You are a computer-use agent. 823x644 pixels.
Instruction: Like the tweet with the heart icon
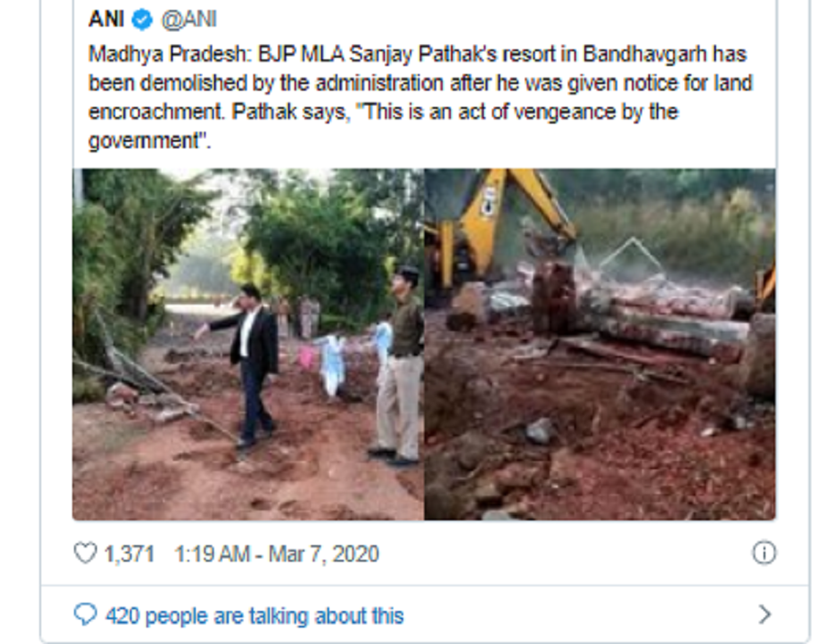click(x=85, y=553)
